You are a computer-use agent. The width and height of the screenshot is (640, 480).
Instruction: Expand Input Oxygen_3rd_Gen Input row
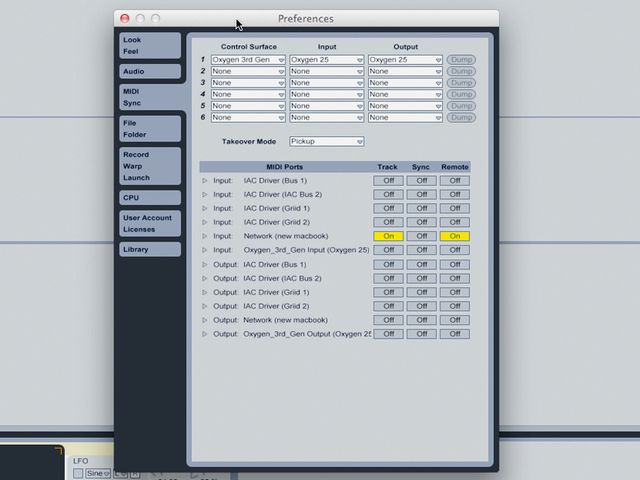pos(204,250)
